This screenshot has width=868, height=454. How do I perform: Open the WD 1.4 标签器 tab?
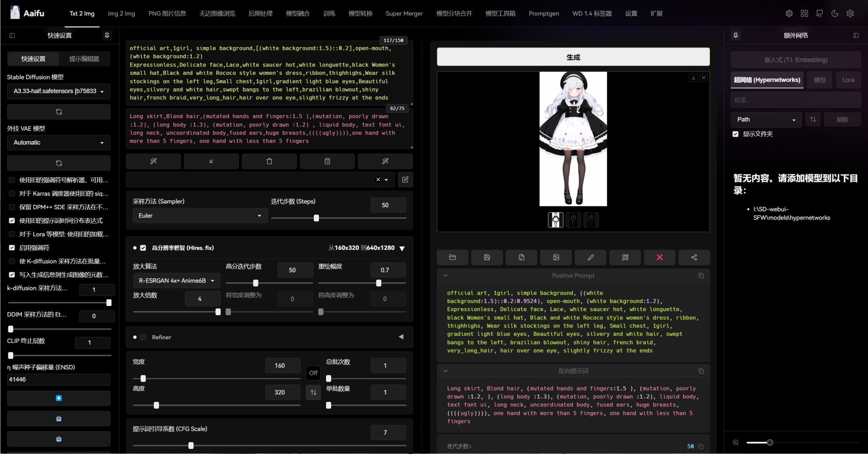tap(592, 13)
